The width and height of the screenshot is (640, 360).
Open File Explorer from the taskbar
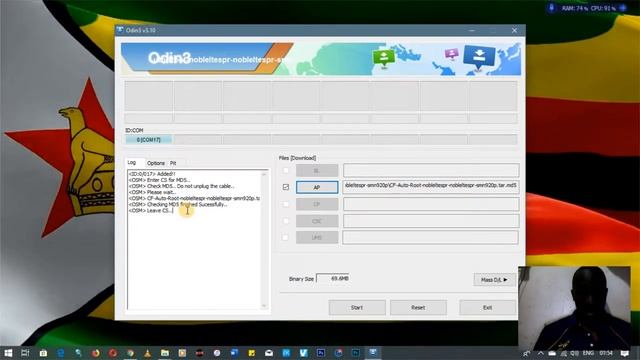coord(165,353)
